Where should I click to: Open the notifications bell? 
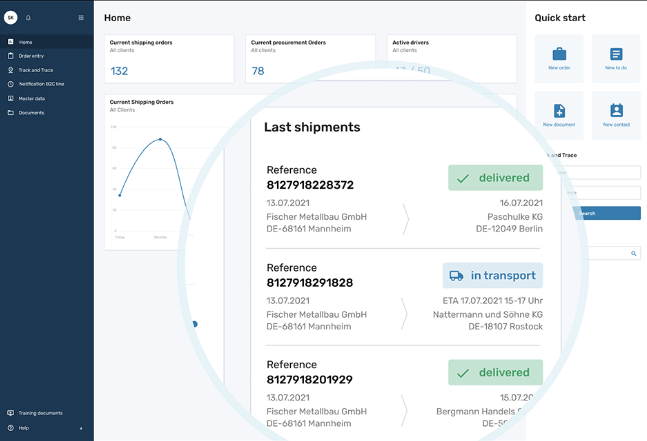28,17
